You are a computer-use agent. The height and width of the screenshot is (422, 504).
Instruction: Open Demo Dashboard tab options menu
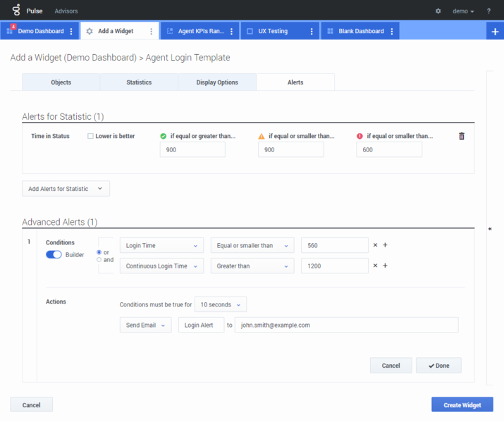[71, 32]
